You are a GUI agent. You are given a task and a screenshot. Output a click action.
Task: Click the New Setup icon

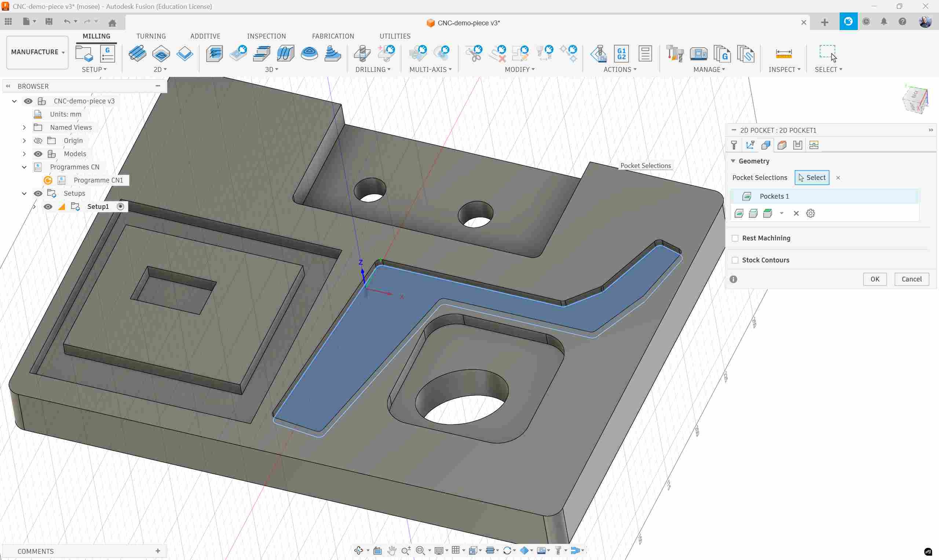[84, 54]
